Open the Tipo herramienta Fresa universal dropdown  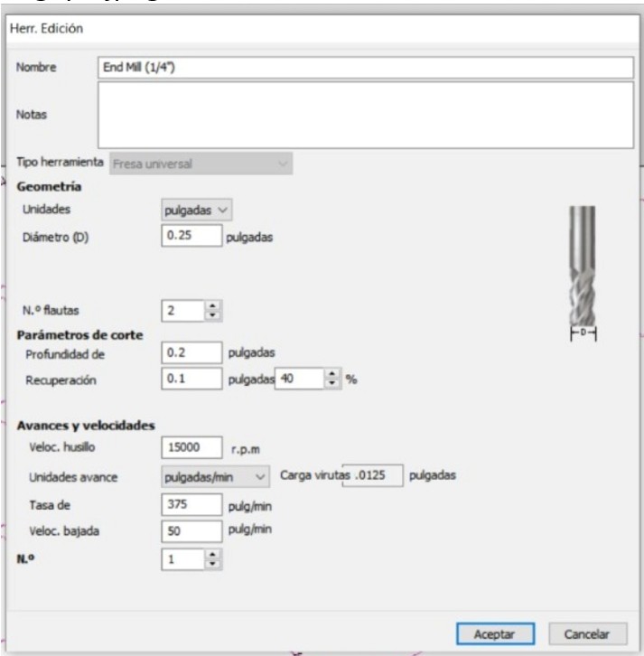201,164
